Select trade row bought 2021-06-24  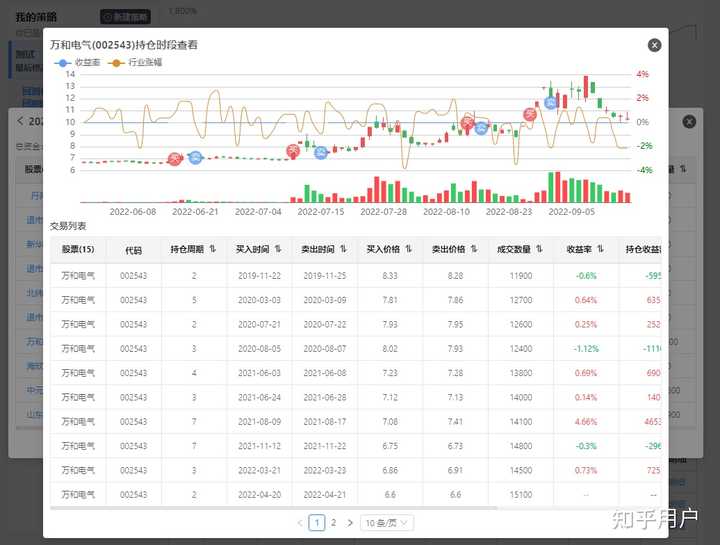(x=356, y=397)
